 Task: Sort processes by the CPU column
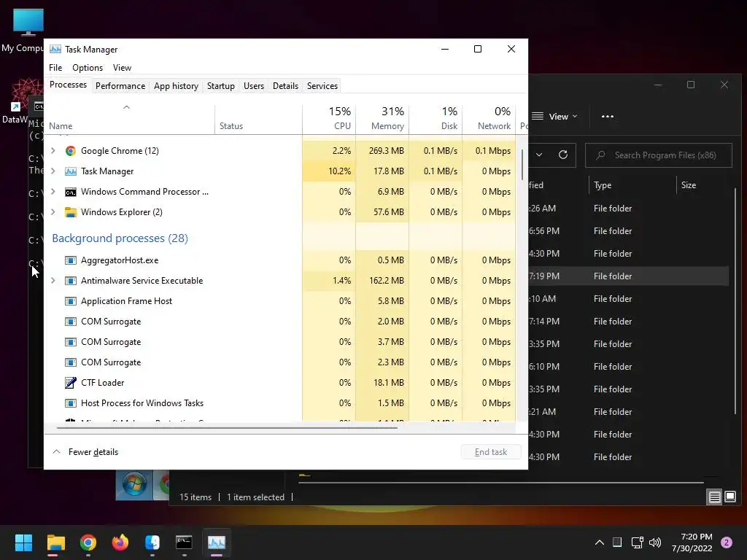point(329,119)
